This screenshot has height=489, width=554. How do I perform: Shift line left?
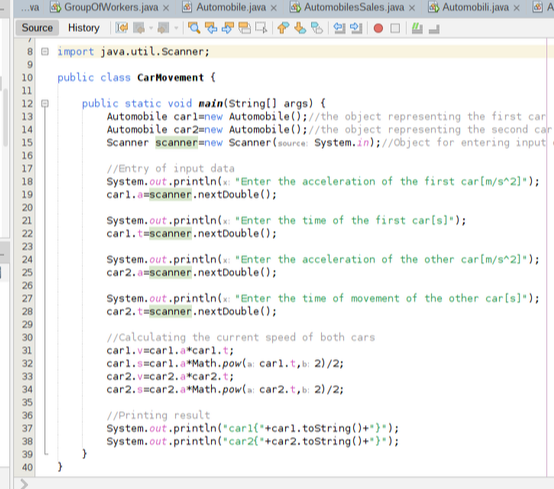point(339,28)
